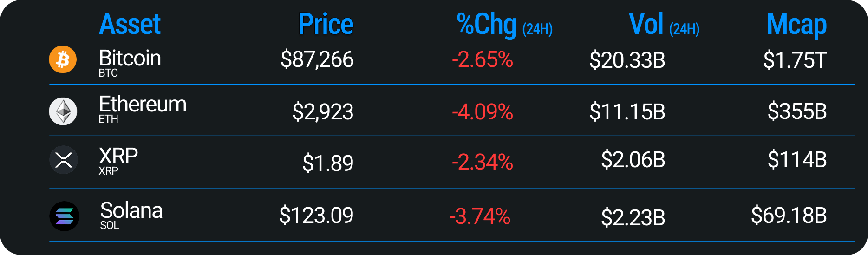Sort by %Chg (24H) column header
This screenshot has width=868, height=255.
point(505,25)
